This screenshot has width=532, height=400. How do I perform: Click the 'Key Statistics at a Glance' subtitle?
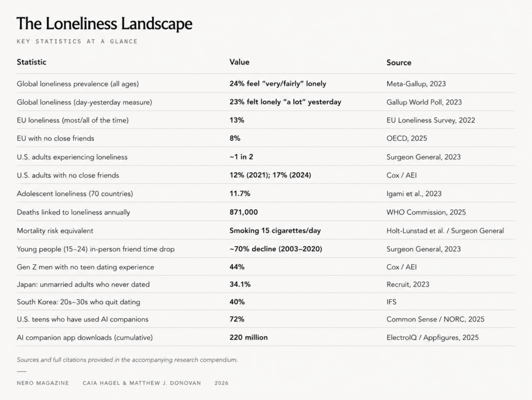point(77,42)
